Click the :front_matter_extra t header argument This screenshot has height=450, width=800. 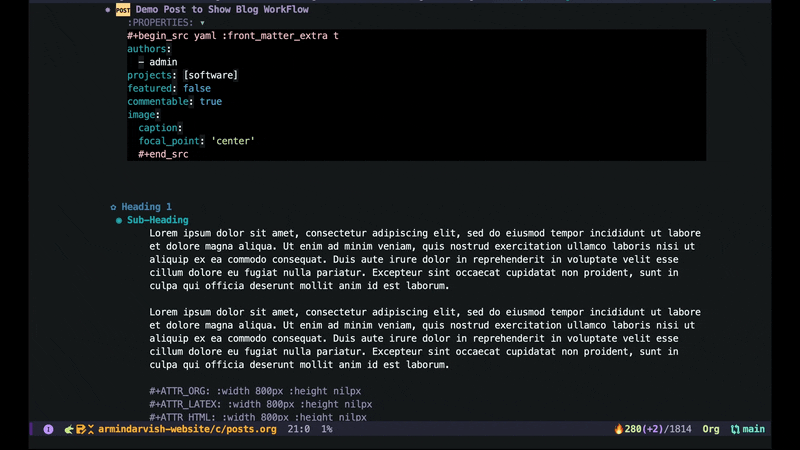[x=280, y=36]
